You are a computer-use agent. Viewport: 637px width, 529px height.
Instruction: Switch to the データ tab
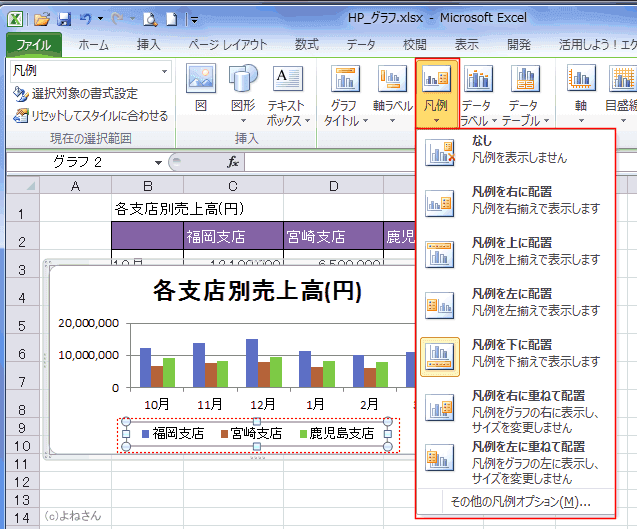point(361,44)
